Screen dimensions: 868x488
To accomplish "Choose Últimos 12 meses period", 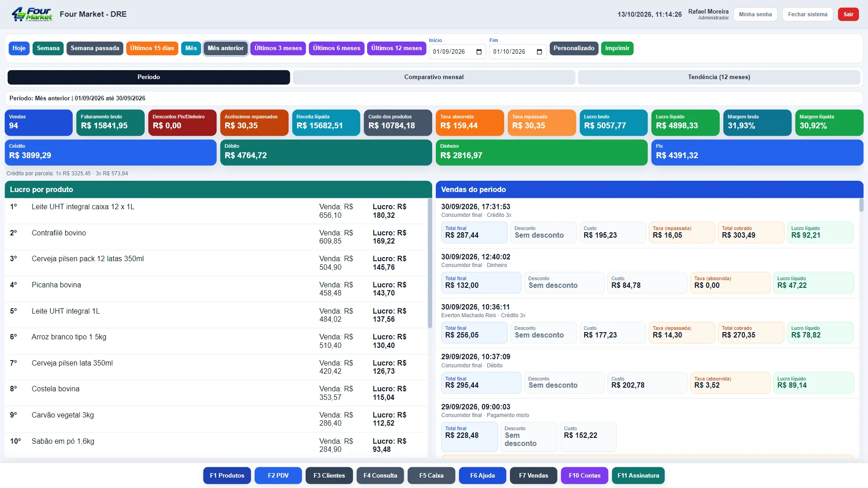I will (x=396, y=48).
